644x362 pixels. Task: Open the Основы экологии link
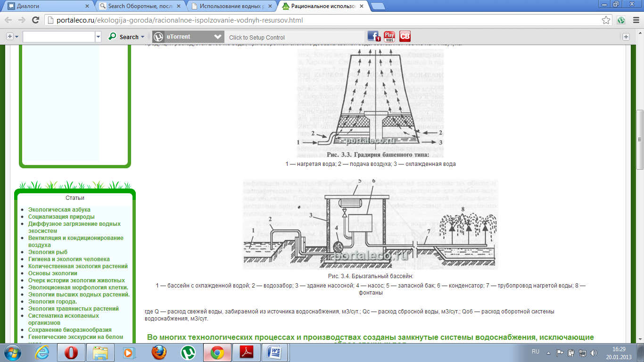click(53, 273)
